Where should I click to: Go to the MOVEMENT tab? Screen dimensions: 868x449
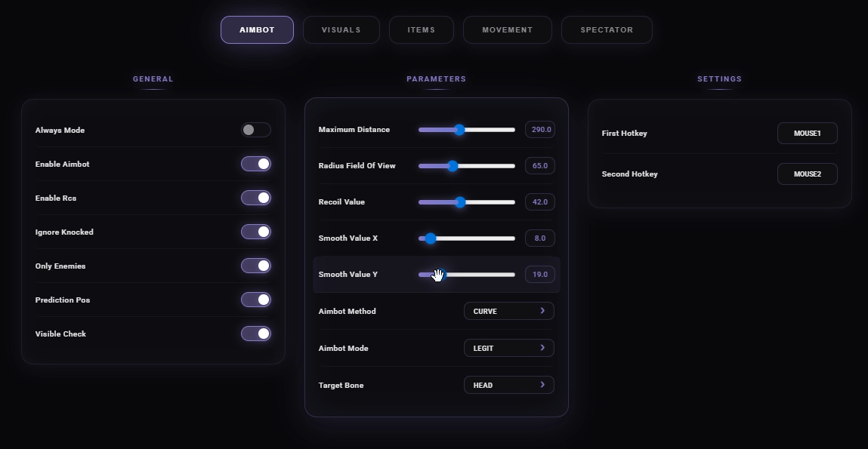click(507, 29)
